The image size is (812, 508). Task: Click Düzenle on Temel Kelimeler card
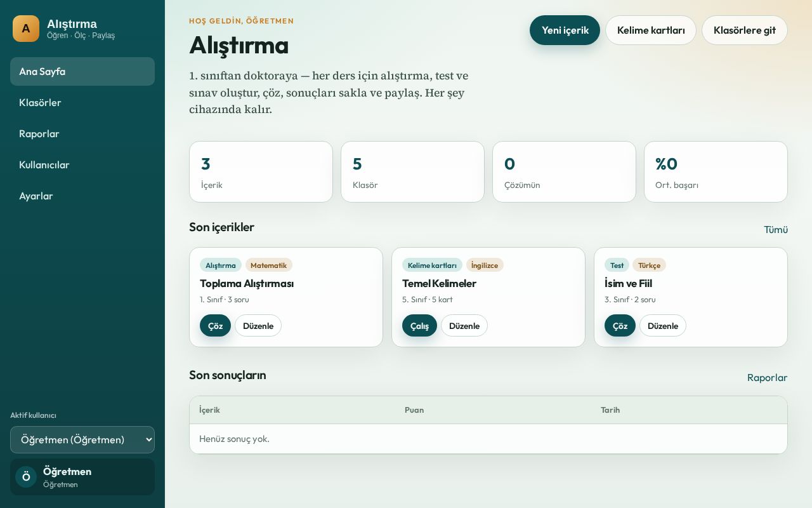[x=464, y=326]
